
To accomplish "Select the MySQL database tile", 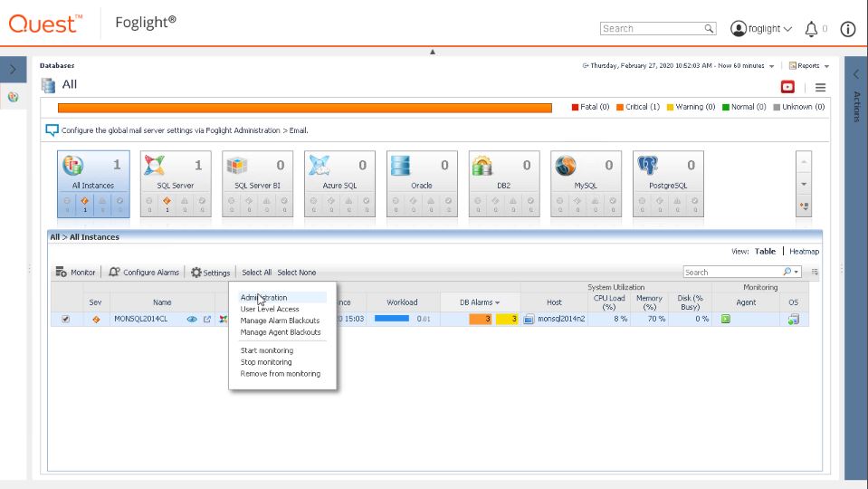I will click(x=586, y=184).
